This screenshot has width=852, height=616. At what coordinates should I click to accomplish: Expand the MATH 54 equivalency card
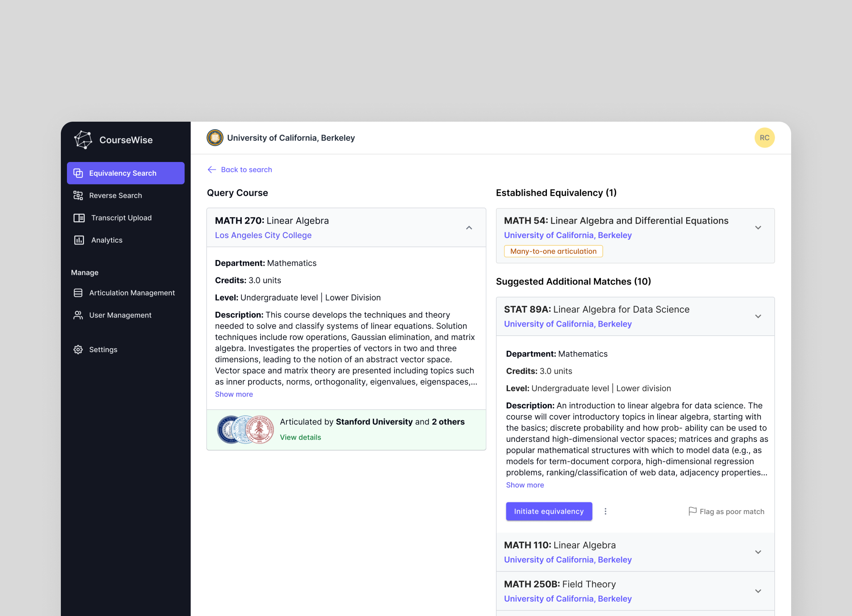point(758,228)
